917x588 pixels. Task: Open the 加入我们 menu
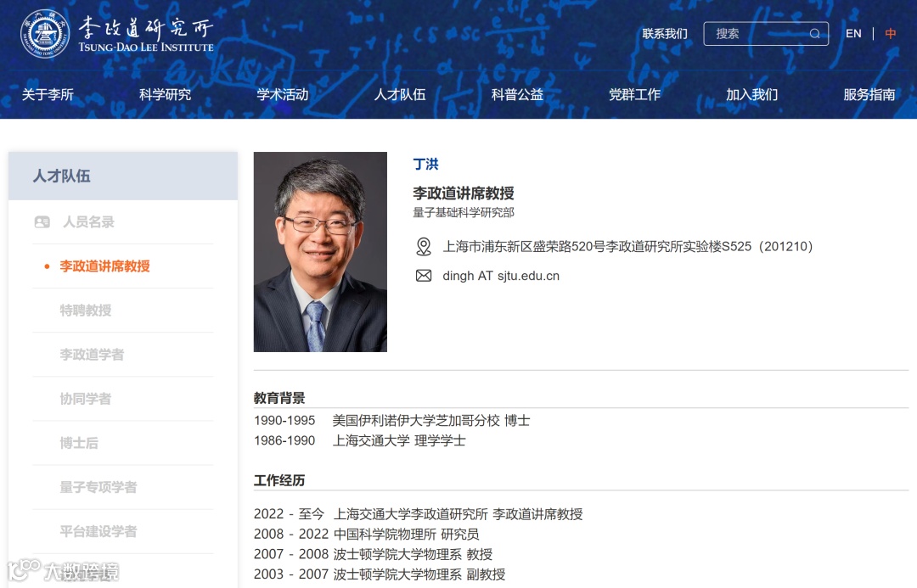click(752, 95)
